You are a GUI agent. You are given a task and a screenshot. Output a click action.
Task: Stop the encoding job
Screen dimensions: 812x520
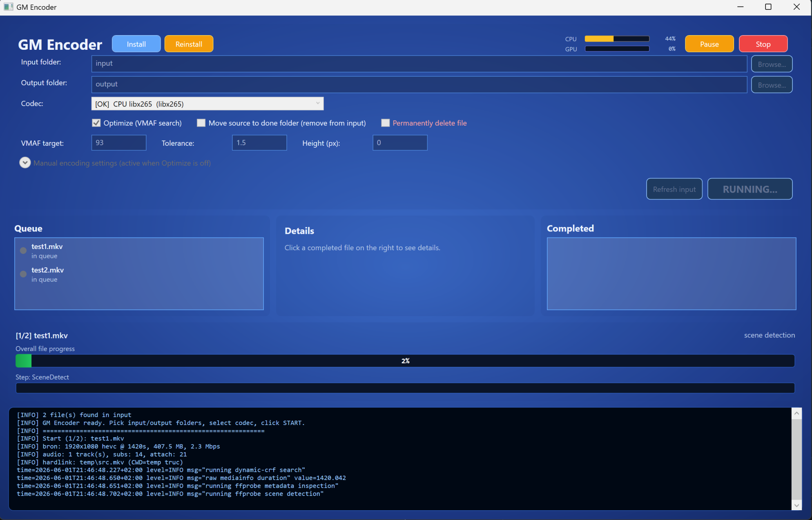tap(763, 44)
